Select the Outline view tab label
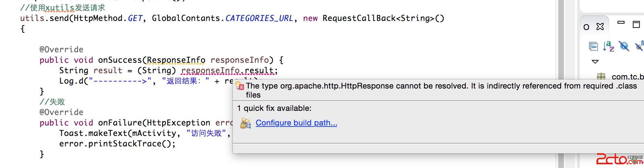Viewport: 644px width, 168px height. click(x=586, y=27)
